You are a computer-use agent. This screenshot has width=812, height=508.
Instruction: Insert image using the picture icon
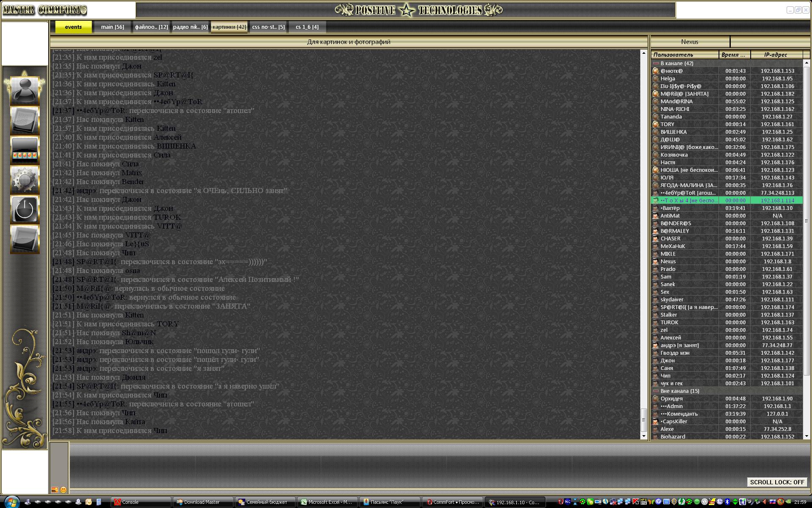(55, 490)
